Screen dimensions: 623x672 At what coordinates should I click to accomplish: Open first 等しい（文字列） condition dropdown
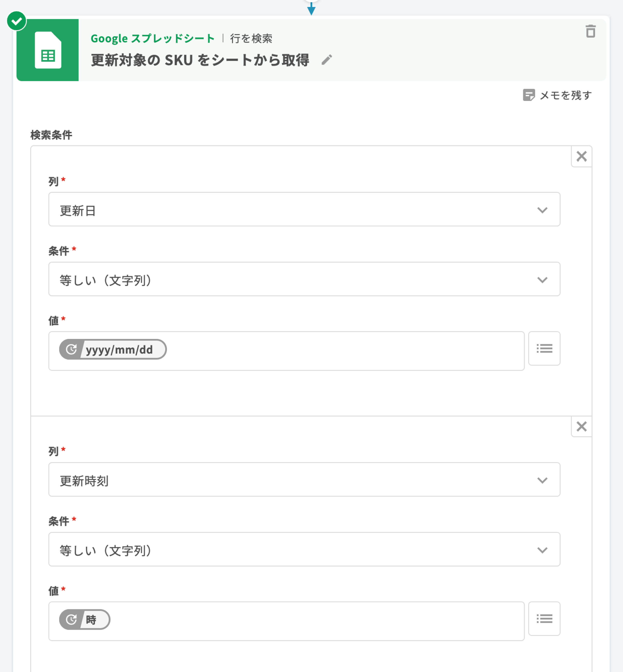(x=304, y=279)
